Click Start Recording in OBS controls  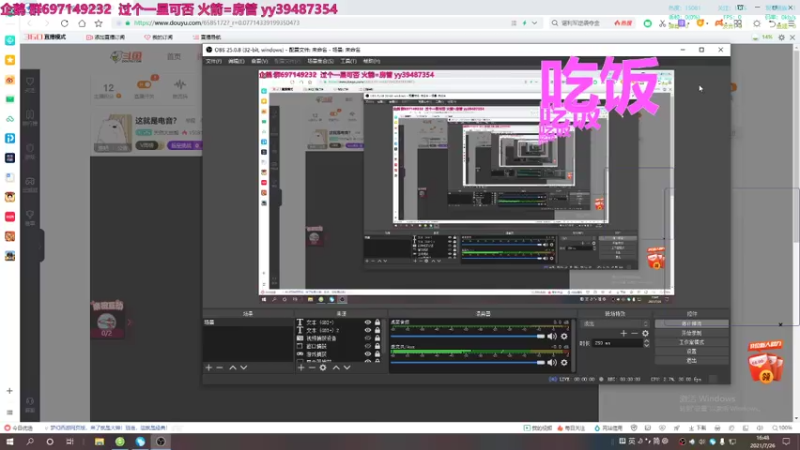tap(691, 333)
